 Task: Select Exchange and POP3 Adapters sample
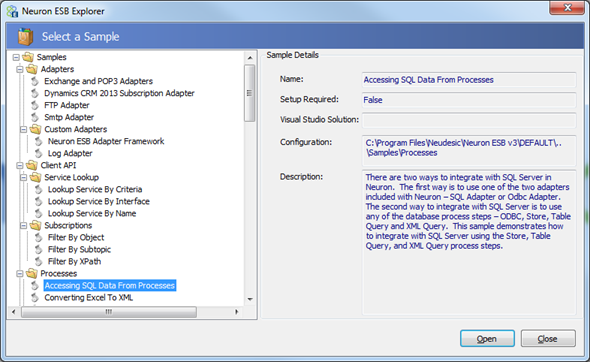pyautogui.click(x=98, y=81)
